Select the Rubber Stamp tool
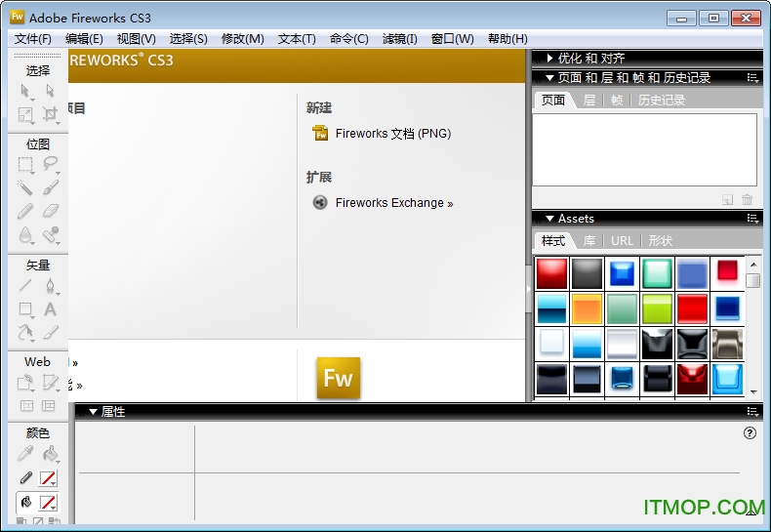 [x=50, y=234]
